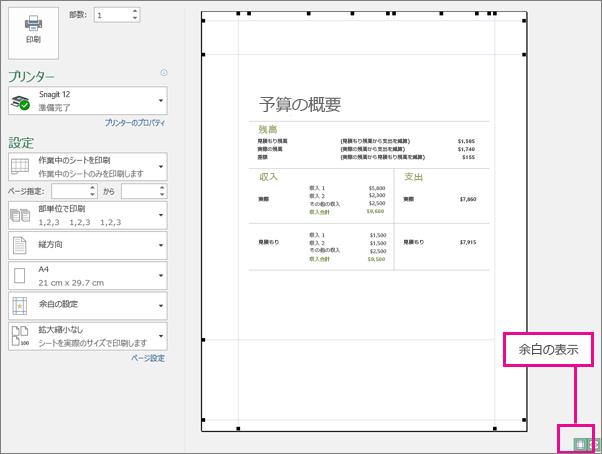This screenshot has height=454, width=602.
Task: Click the $1,585 value in the preview
Action: [466, 141]
